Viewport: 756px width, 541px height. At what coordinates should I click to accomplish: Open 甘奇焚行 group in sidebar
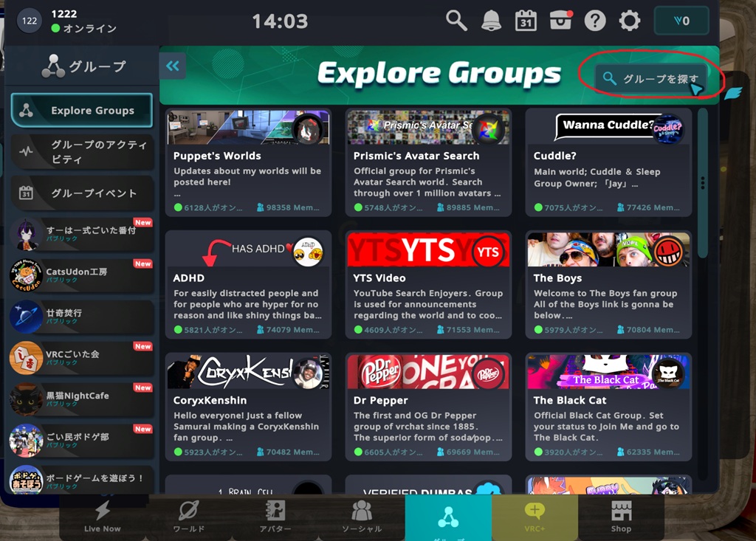click(x=81, y=317)
